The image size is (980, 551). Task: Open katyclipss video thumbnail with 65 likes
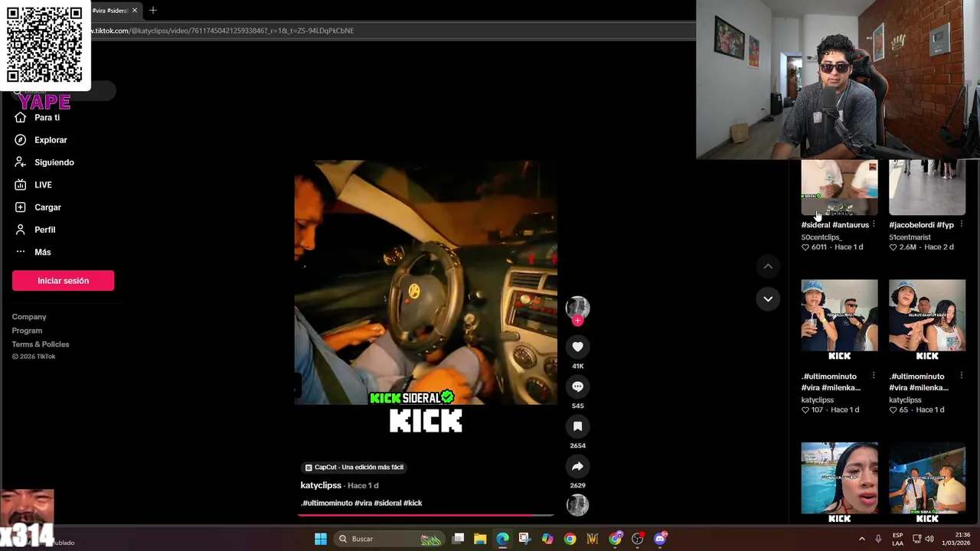click(x=927, y=320)
